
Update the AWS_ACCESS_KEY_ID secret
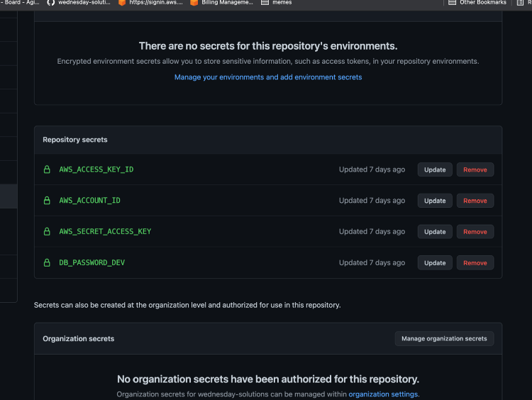tap(435, 170)
